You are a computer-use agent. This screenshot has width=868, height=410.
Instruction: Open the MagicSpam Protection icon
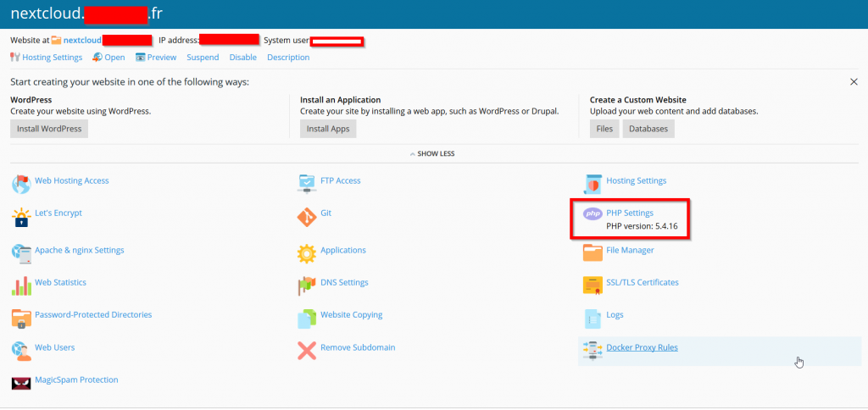(21, 383)
